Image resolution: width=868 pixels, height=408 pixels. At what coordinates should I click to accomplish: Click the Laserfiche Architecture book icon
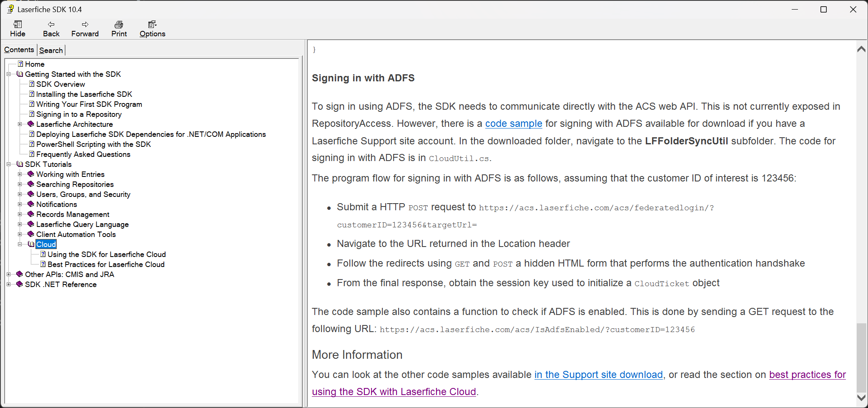tap(31, 124)
